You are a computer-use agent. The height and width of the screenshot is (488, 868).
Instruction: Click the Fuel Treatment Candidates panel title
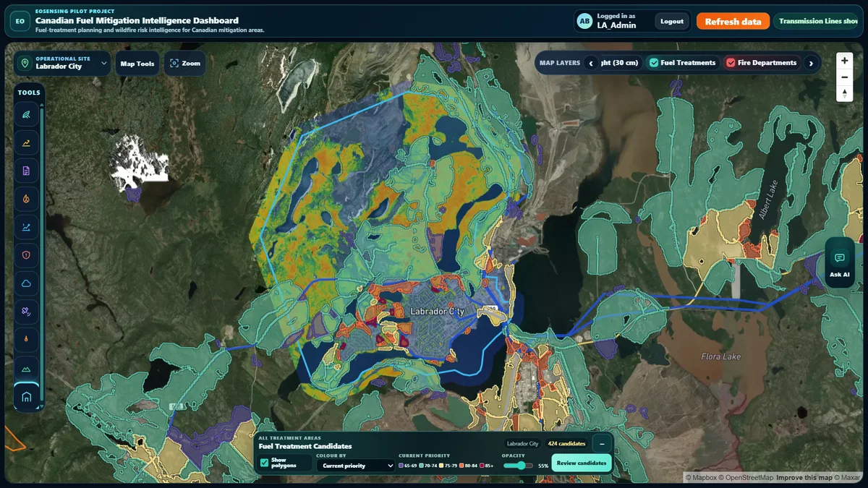point(305,446)
